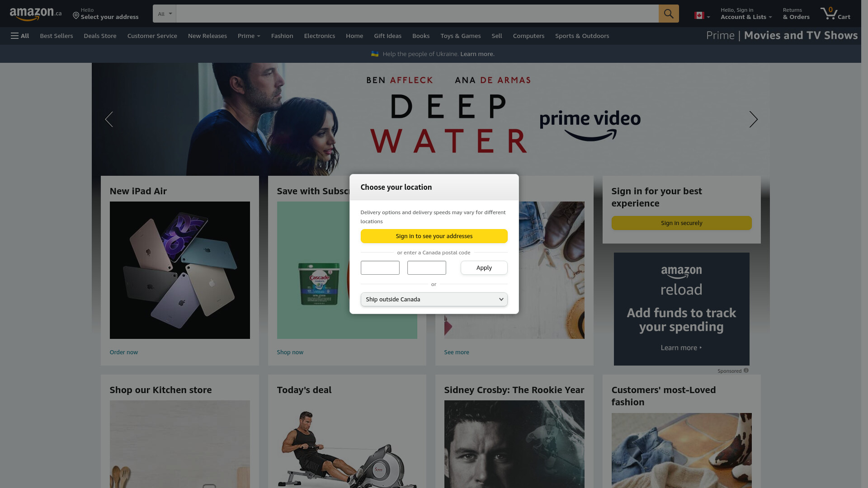Open Books in navigation bar
Screen dimensions: 868x488
pos(421,36)
